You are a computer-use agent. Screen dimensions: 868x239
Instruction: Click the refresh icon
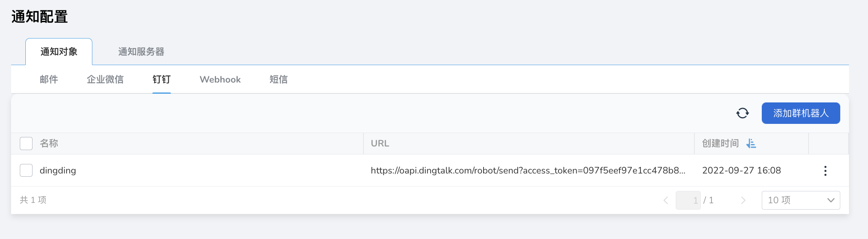coord(742,113)
